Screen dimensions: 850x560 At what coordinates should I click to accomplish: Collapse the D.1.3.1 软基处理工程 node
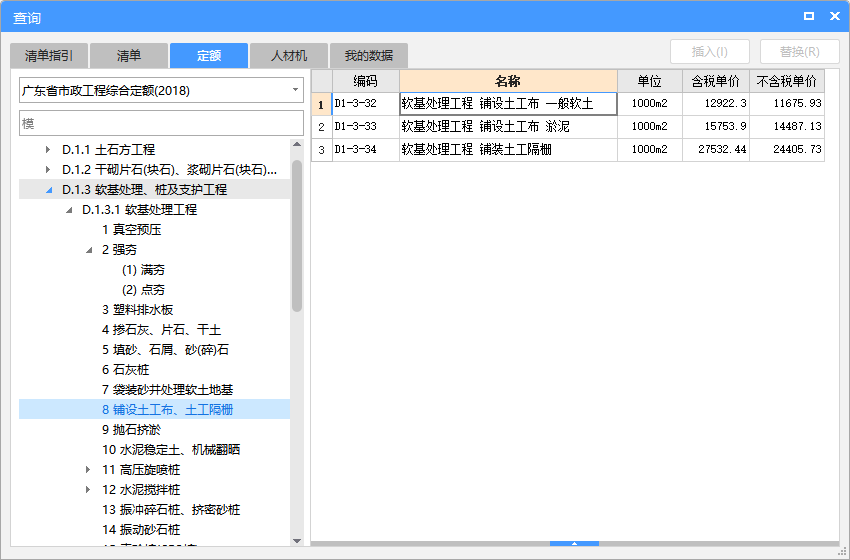coord(69,210)
